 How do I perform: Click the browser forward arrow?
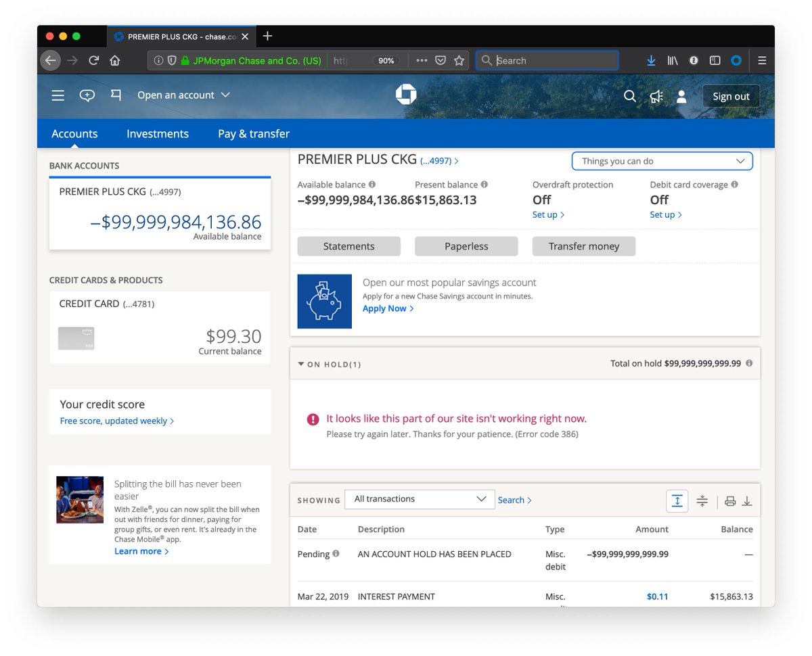[x=72, y=60]
